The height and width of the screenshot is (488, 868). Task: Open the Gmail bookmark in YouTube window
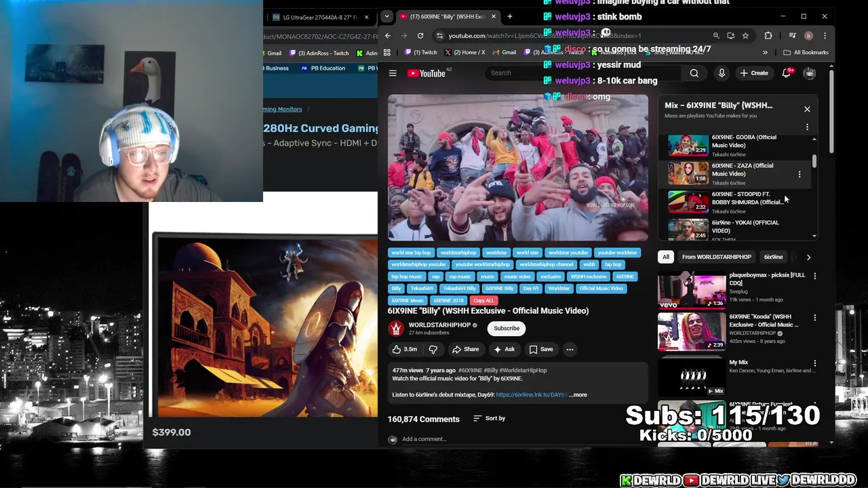pos(504,52)
